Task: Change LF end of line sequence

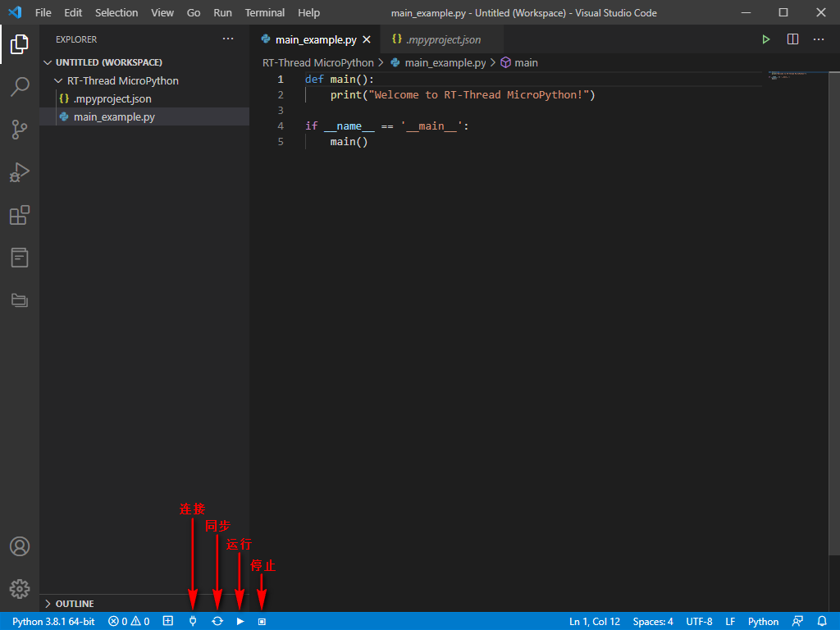Action: click(730, 622)
